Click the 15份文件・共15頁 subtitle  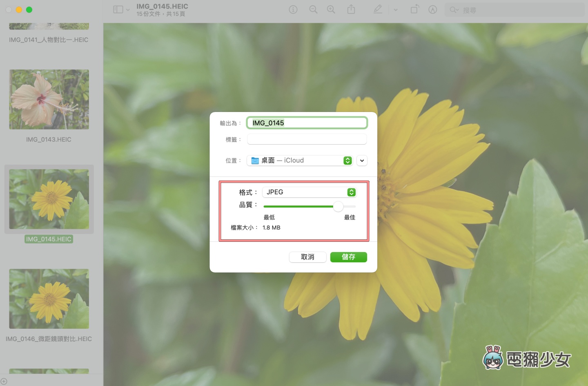[x=161, y=14]
